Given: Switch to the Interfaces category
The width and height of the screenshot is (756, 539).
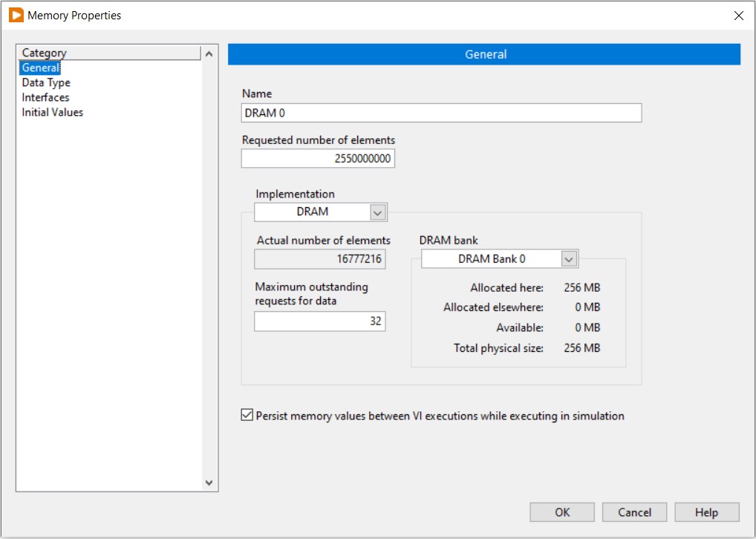Looking at the screenshot, I should tap(45, 97).
